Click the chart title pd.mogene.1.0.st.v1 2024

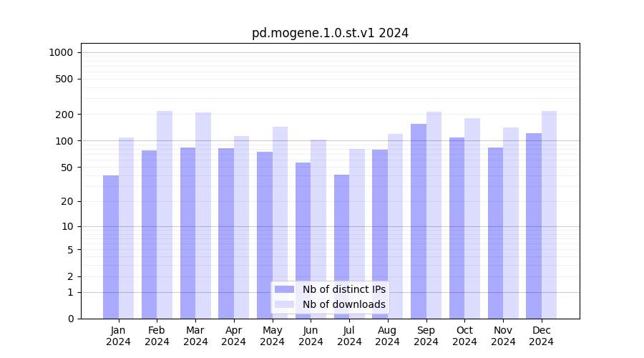click(330, 33)
